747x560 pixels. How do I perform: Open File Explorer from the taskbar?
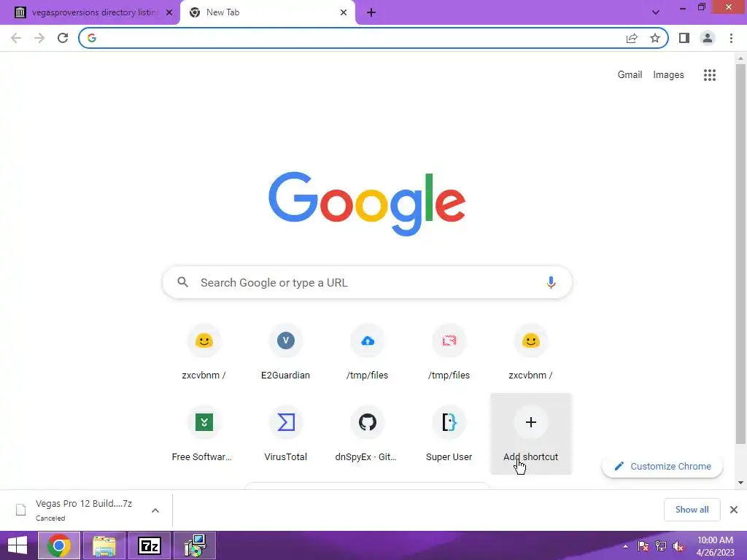click(104, 545)
